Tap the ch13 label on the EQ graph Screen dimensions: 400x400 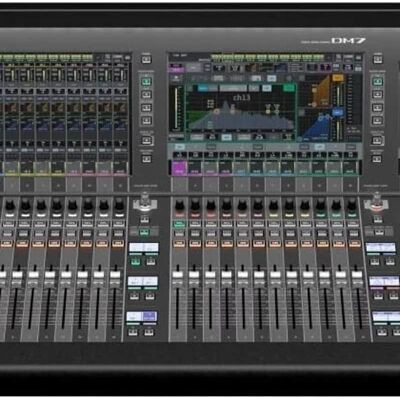241,98
